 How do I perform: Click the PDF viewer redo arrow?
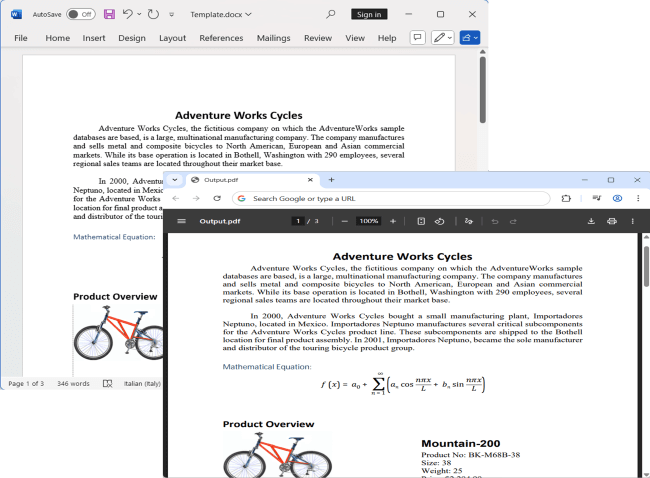513,221
